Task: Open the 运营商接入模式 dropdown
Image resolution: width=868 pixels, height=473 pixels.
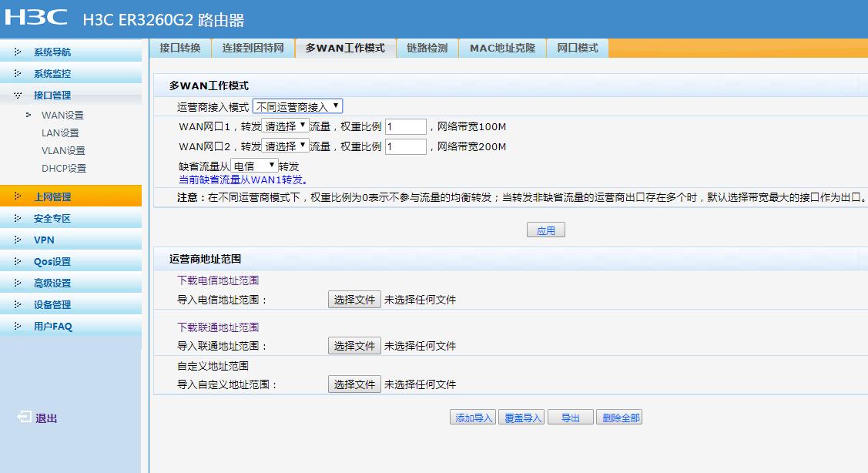Action: 297,106
